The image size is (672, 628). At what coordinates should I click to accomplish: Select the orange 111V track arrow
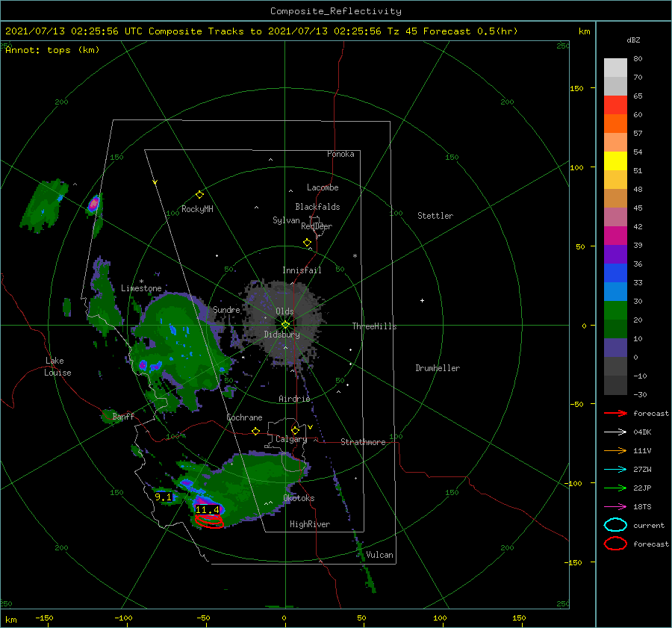click(615, 450)
